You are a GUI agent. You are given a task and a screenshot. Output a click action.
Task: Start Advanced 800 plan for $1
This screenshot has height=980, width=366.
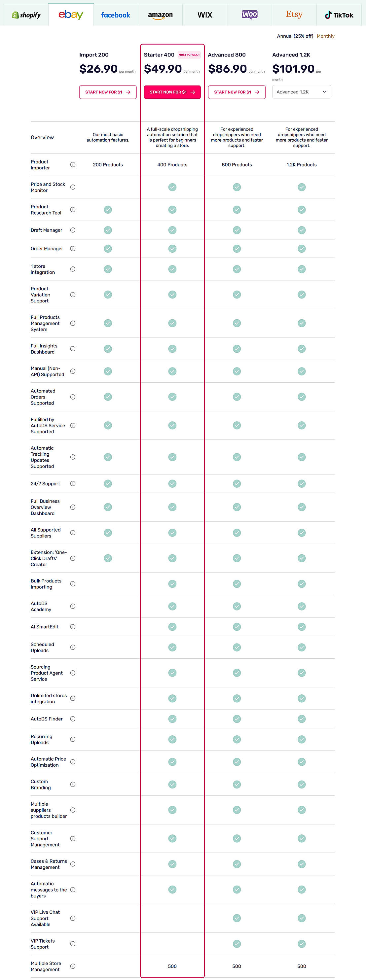(x=237, y=92)
